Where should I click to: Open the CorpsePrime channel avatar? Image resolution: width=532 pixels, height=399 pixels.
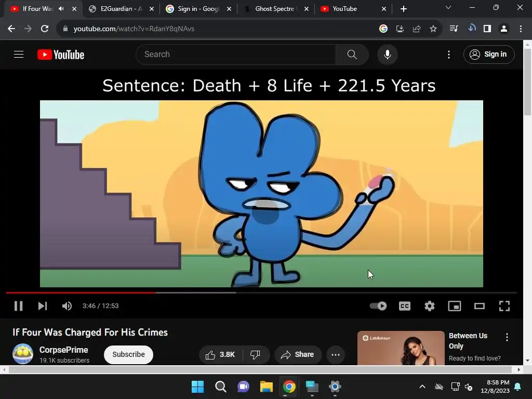(23, 354)
